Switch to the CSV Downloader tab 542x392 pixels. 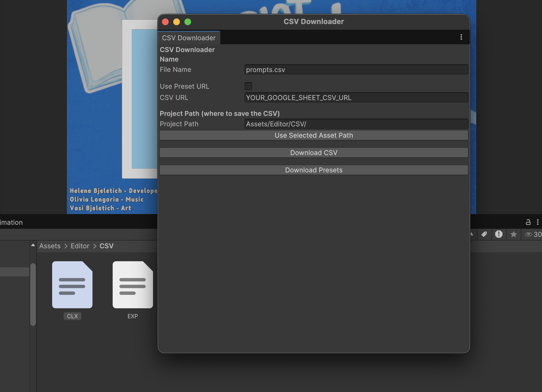pos(189,38)
